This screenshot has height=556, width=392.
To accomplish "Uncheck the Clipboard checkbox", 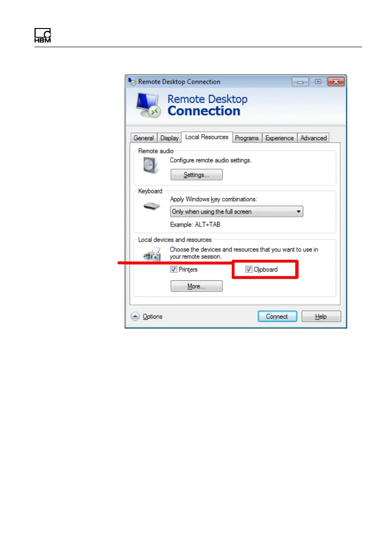I will point(249,269).
